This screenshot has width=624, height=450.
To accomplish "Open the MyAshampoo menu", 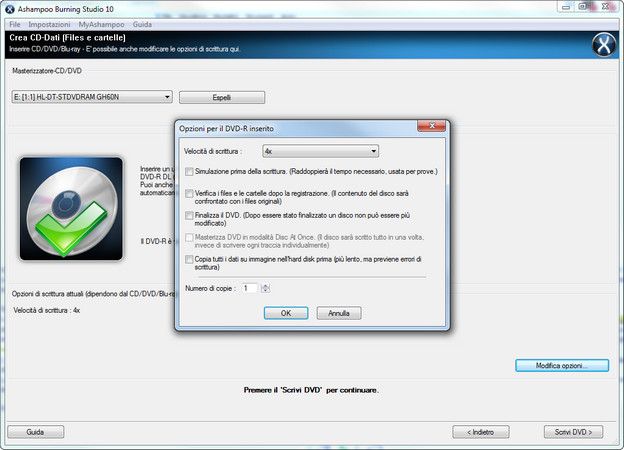I will pyautogui.click(x=101, y=24).
